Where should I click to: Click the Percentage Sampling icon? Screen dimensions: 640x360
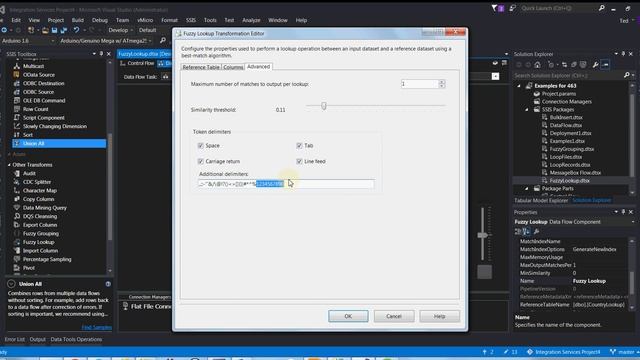tap(17, 259)
